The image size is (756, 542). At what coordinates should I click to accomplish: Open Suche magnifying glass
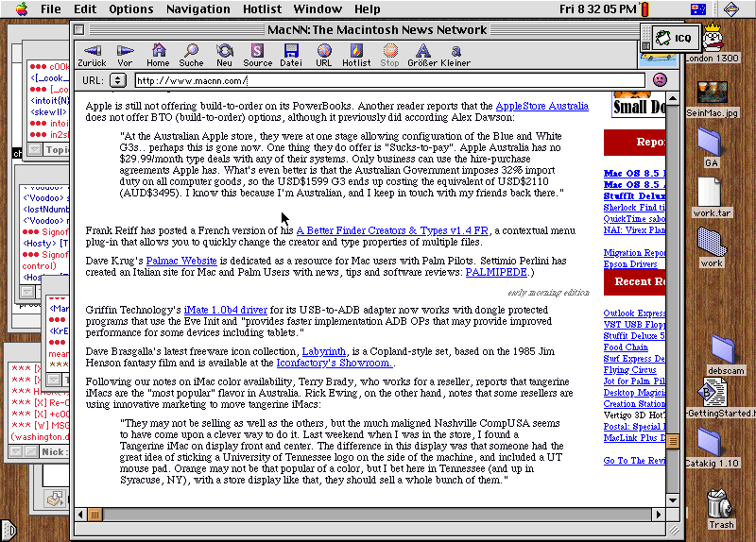[191, 56]
